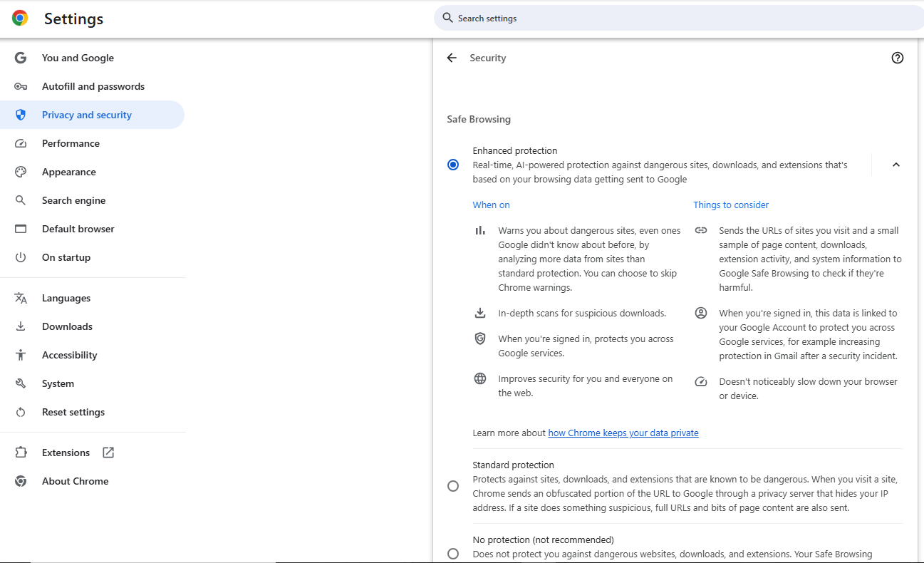Click 'In-depth scans for suspicious downloads' text
924x563 pixels.
click(582, 313)
